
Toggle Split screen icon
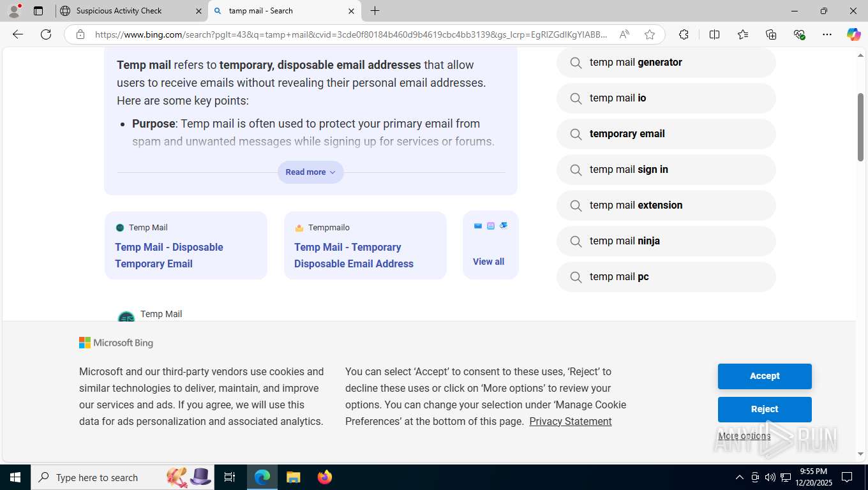tap(714, 34)
